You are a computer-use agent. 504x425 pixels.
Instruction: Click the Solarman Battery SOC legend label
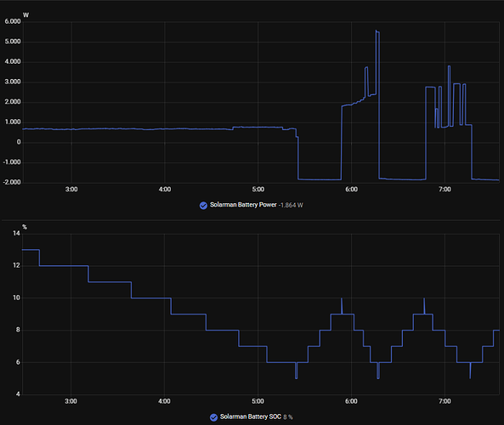251,416
